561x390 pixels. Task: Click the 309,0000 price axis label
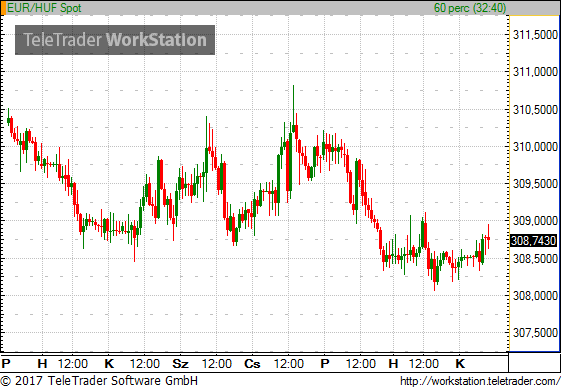(x=535, y=221)
